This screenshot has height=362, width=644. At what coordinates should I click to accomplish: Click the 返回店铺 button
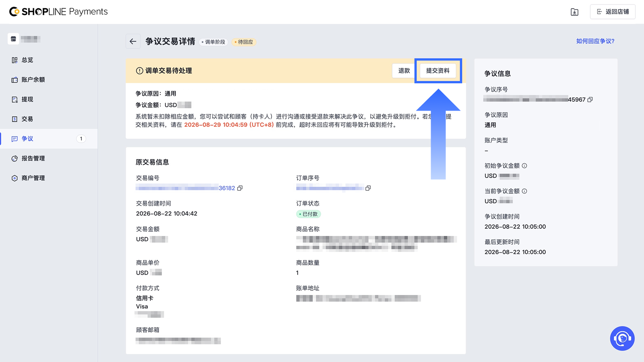click(x=613, y=12)
